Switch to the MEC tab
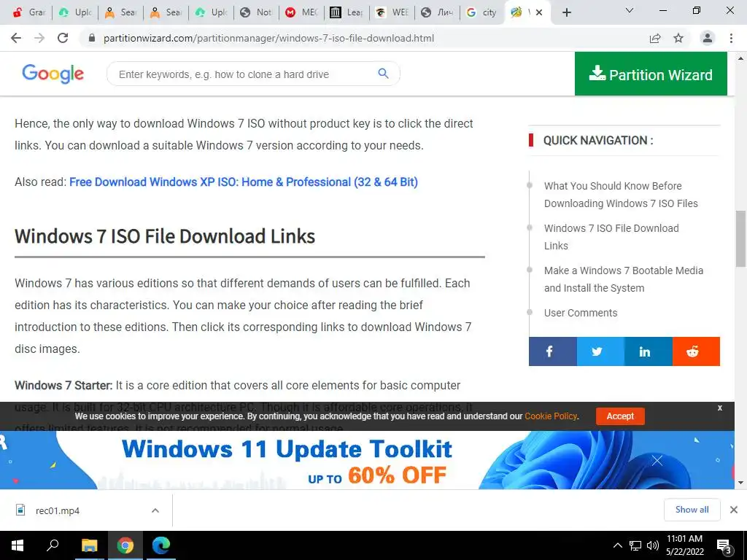 pyautogui.click(x=301, y=12)
